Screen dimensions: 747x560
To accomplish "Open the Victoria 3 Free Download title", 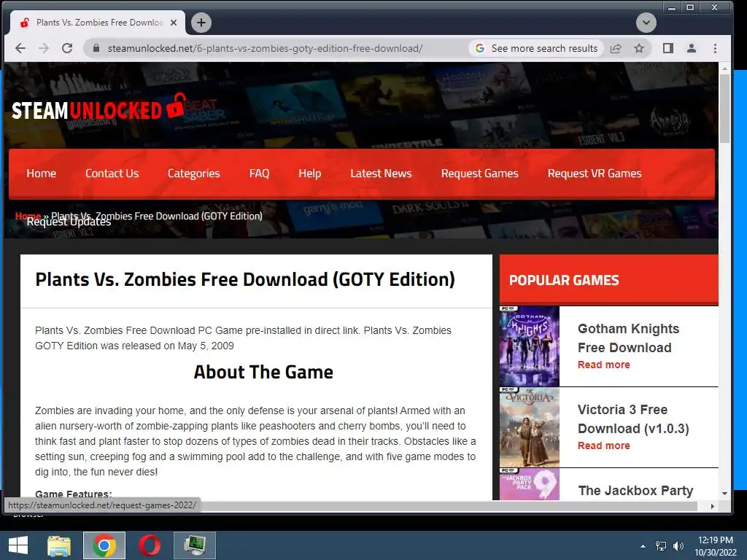I will pyautogui.click(x=633, y=419).
